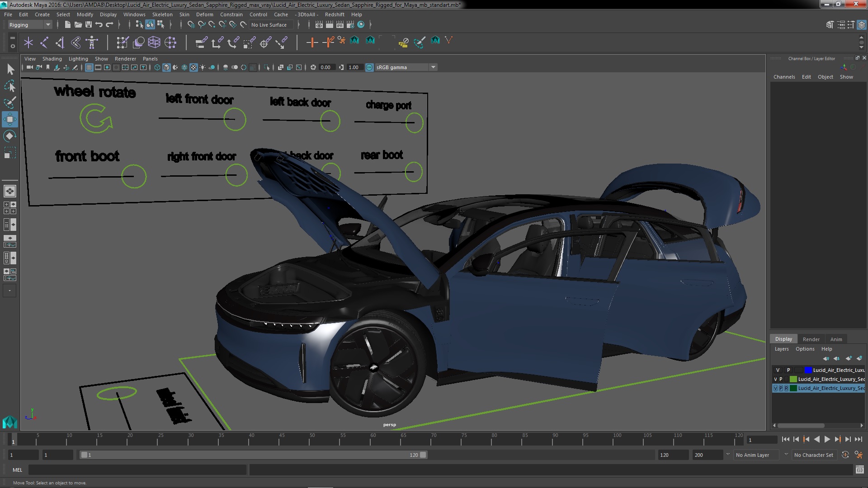Pick the Lasso select tool

(9, 86)
